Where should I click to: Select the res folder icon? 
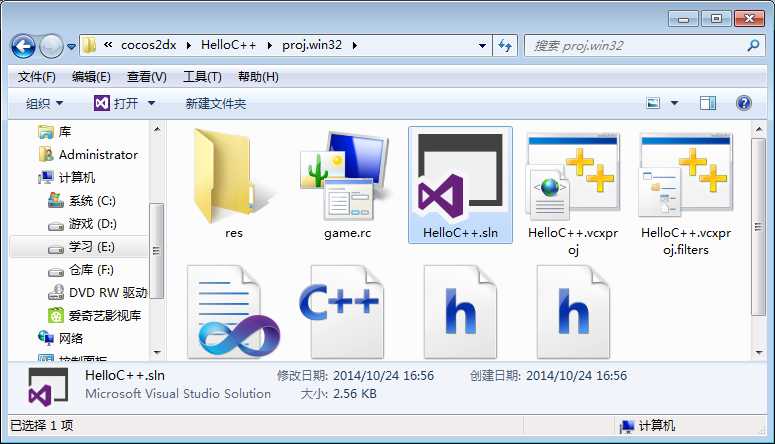(233, 176)
